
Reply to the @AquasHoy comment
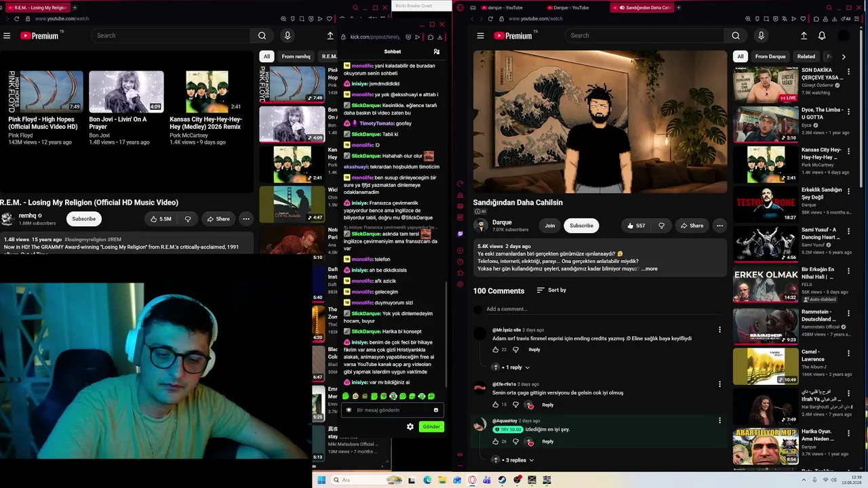click(548, 441)
